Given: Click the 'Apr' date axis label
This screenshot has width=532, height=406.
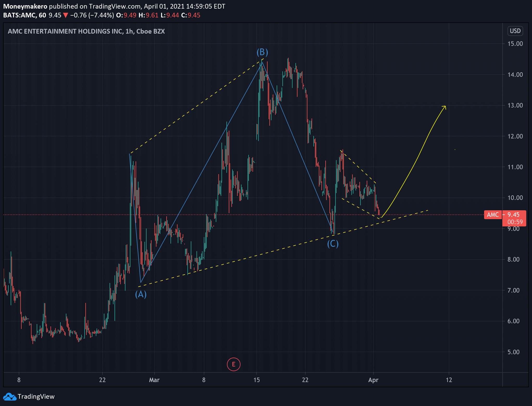Looking at the screenshot, I should pyautogui.click(x=373, y=380).
